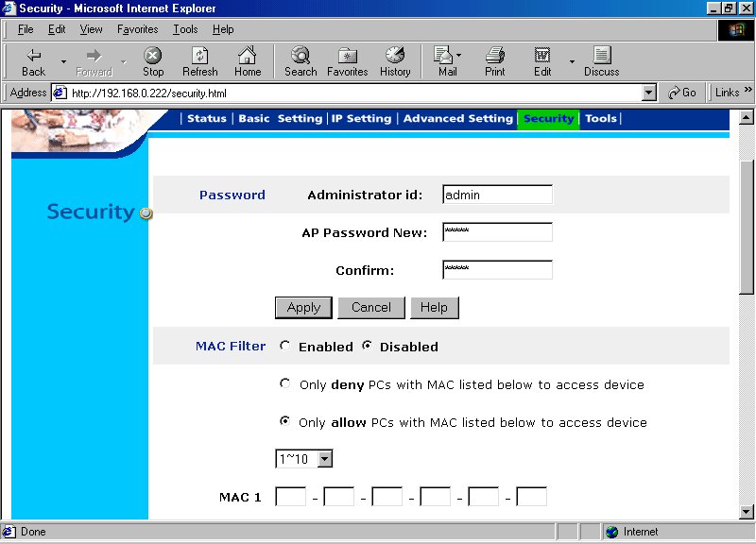The width and height of the screenshot is (756, 544).
Task: Click the vertical scrollbar down arrow
Action: point(747,510)
